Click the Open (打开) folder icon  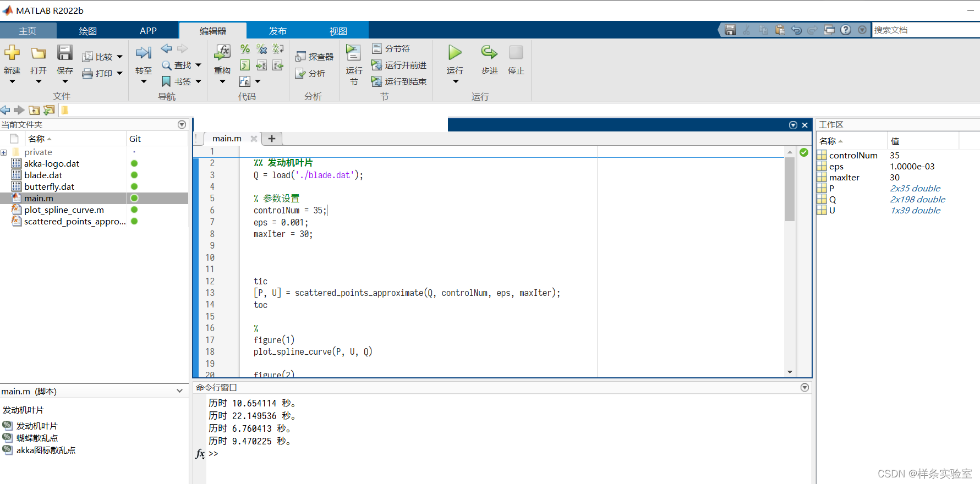pos(39,53)
